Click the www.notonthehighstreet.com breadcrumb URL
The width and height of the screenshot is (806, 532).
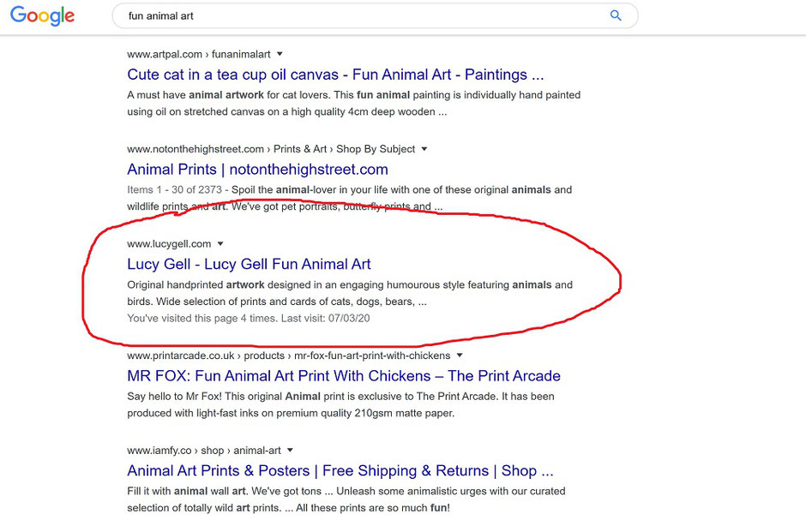pos(271,149)
